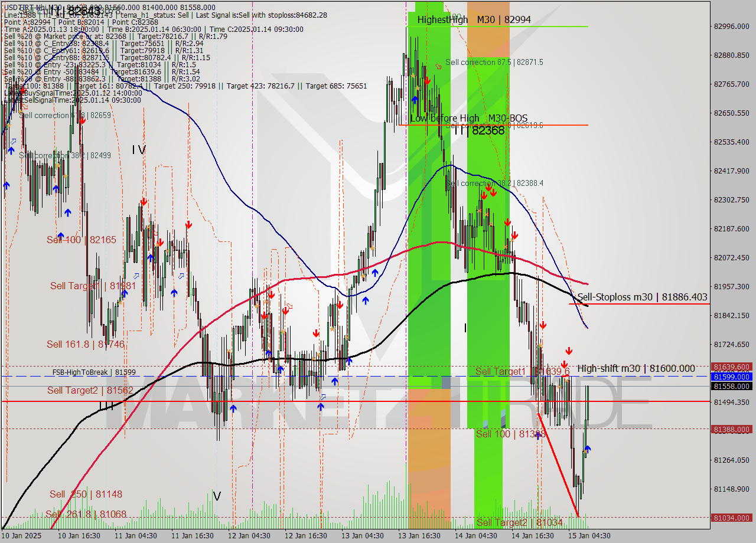Select the 'Sell 100 | 82165' label

82,240
